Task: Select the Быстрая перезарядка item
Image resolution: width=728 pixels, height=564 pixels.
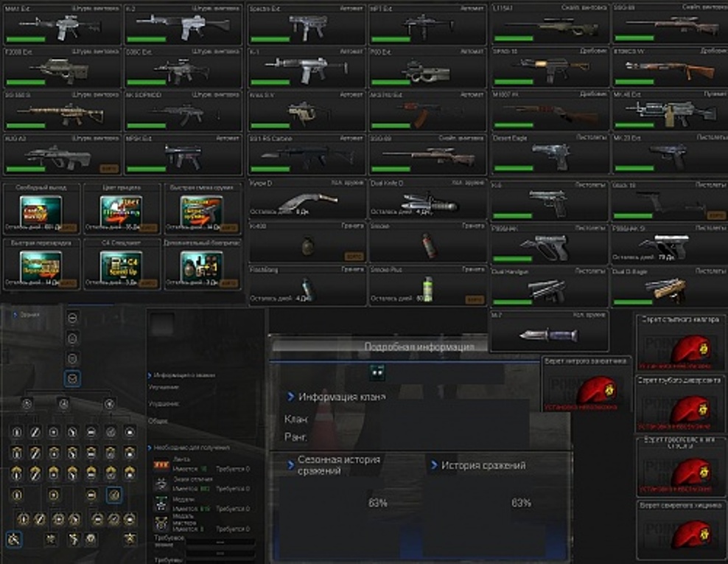Action: pos(41,264)
